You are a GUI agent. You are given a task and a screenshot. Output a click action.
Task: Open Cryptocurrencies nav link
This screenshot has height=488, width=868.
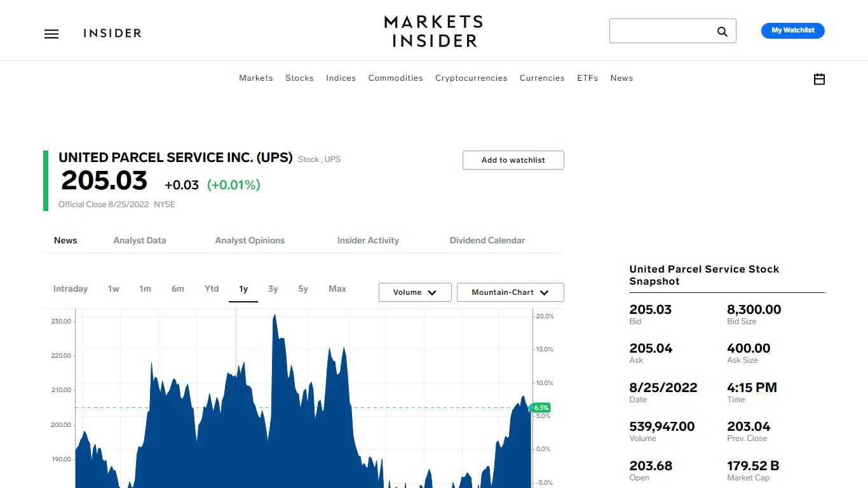tap(471, 78)
